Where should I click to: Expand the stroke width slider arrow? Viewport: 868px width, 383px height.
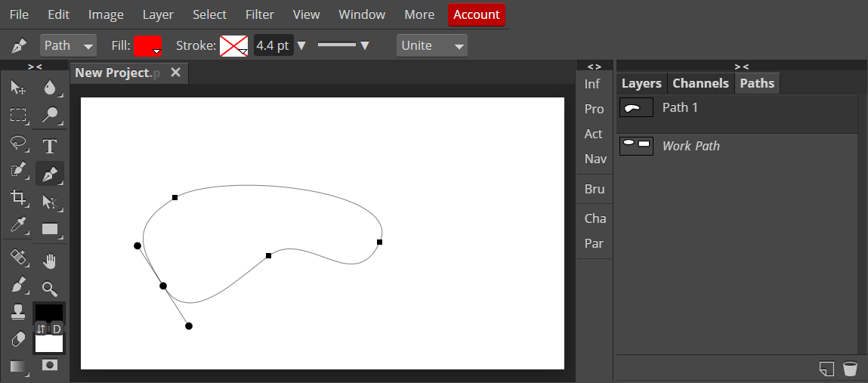tap(301, 45)
